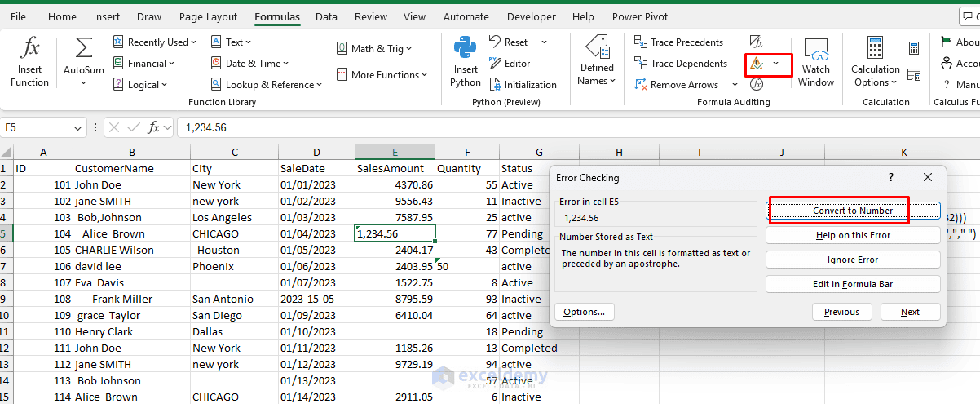This screenshot has width=980, height=404.
Task: Click the select-all corner of the sheet
Action: point(7,152)
